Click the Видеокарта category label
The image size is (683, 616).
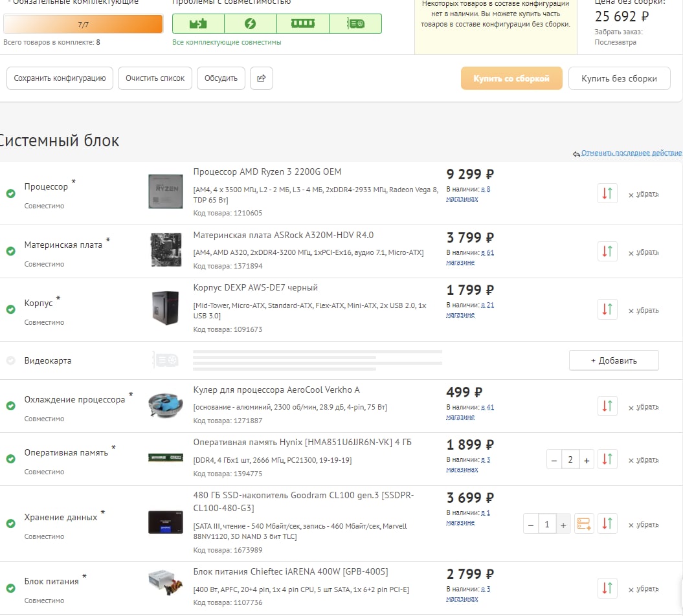click(48, 360)
